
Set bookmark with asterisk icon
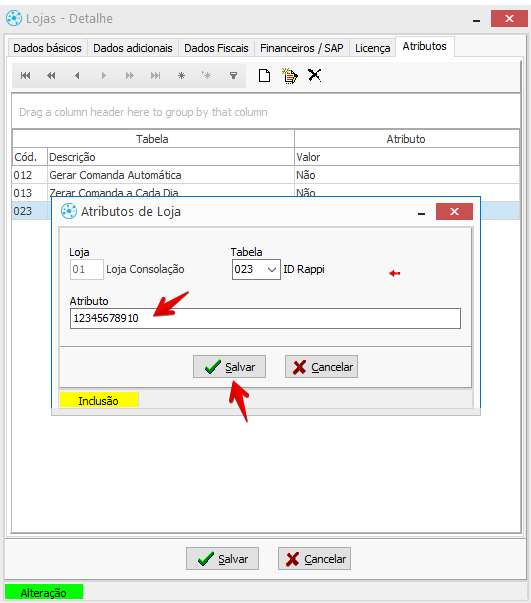point(181,76)
